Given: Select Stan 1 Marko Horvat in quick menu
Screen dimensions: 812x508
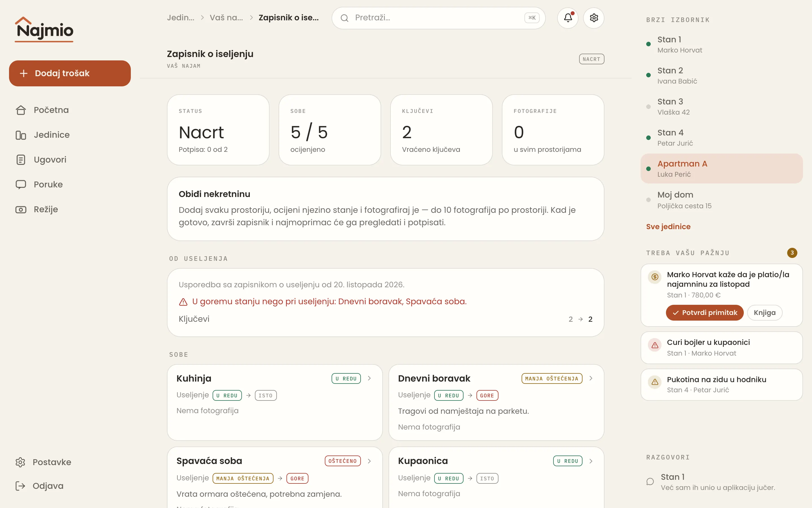Looking at the screenshot, I should click(721, 44).
